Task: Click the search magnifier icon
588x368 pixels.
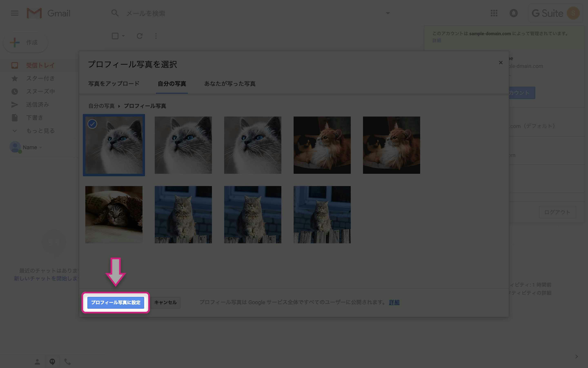Action: point(115,13)
